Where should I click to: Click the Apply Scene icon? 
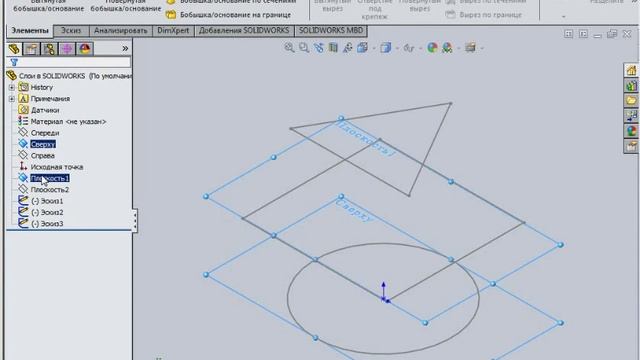[x=447, y=48]
